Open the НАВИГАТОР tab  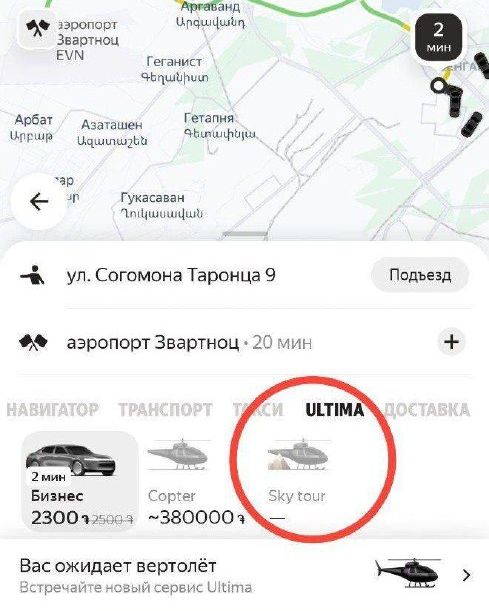[x=52, y=410]
